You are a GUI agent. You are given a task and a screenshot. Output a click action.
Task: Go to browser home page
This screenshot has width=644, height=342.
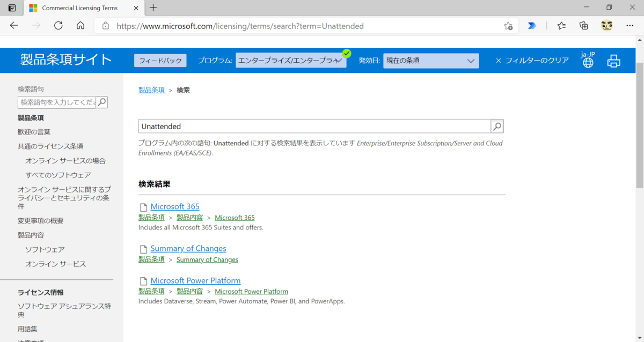[80, 26]
